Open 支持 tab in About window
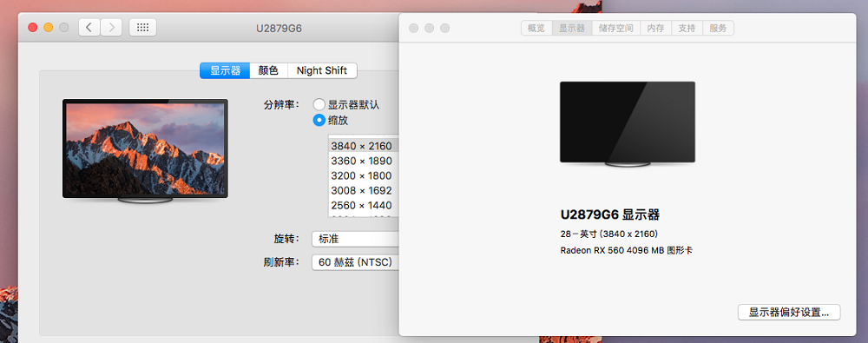The width and height of the screenshot is (868, 343). pyautogui.click(x=687, y=29)
